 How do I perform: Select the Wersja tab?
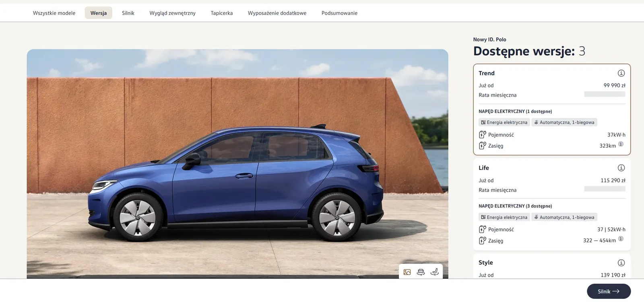[99, 13]
